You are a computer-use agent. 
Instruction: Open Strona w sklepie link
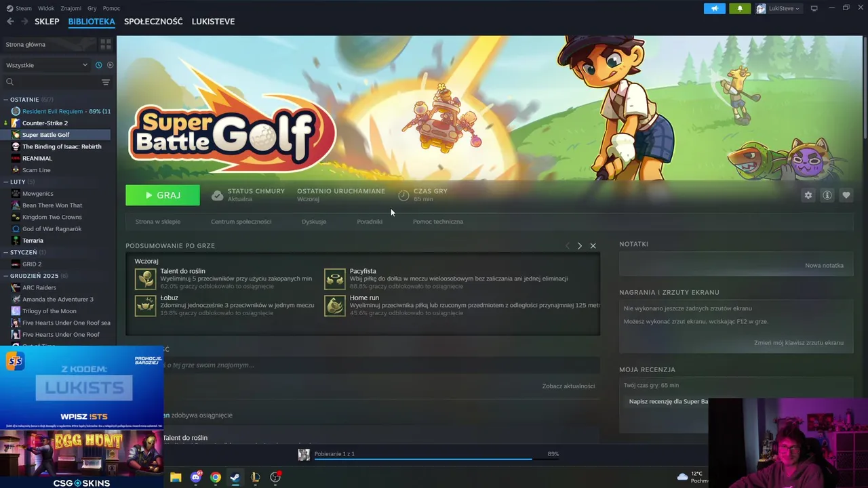pyautogui.click(x=158, y=222)
